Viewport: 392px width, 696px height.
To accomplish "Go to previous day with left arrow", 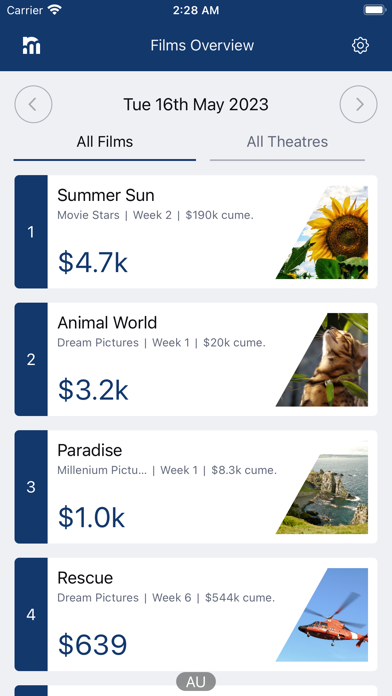I will (x=33, y=104).
